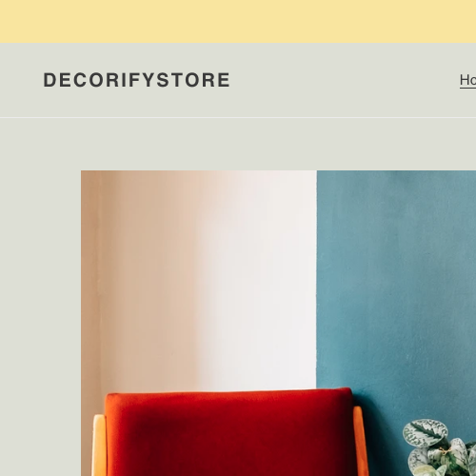The image size is (476, 476).
Task: Click the letter D starting the store logo
Action: pos(50,80)
